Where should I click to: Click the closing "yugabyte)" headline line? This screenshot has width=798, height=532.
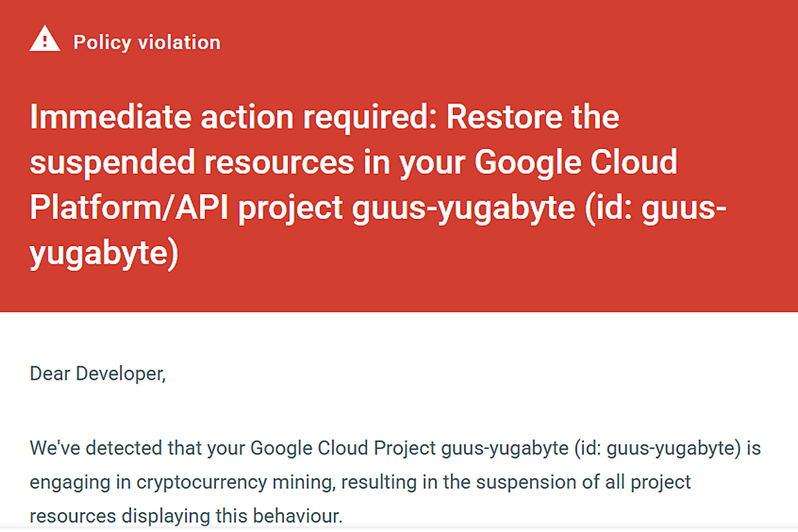(x=104, y=254)
